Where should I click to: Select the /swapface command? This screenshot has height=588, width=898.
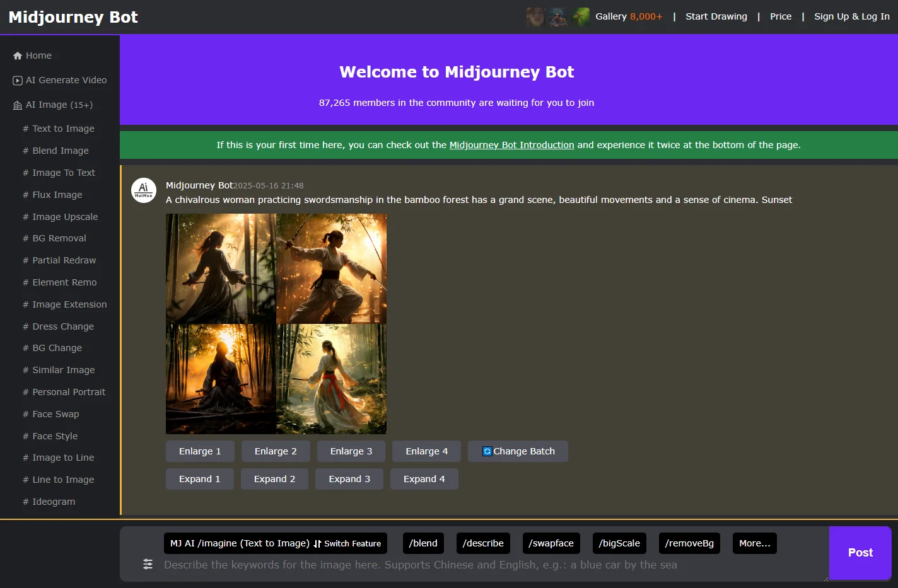click(551, 543)
